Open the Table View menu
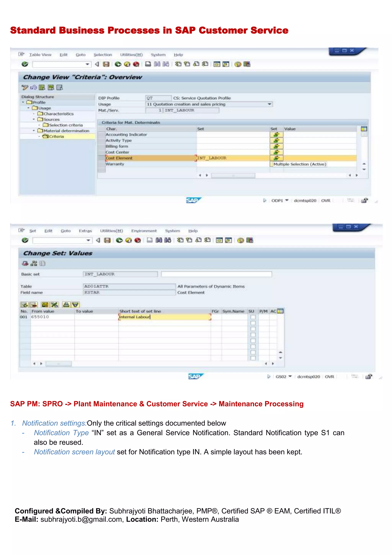Screen dimensions: 392x555 click(40, 55)
